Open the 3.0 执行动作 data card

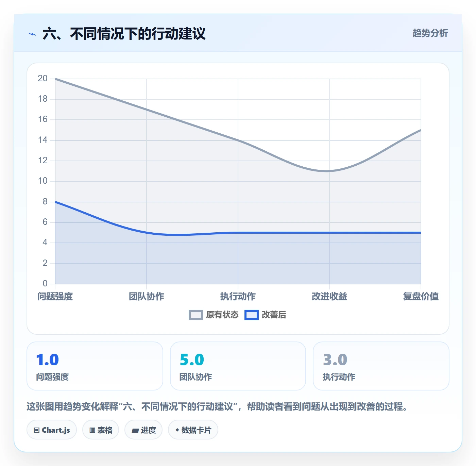click(x=381, y=366)
